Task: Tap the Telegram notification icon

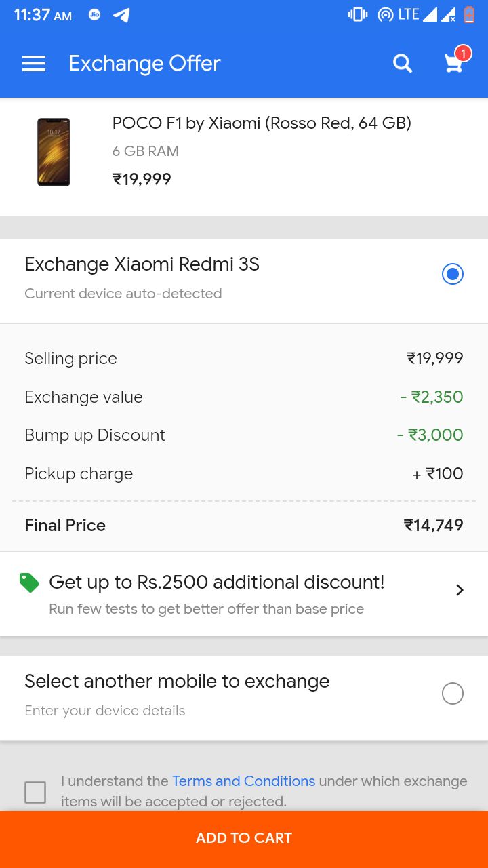Action: [x=122, y=15]
